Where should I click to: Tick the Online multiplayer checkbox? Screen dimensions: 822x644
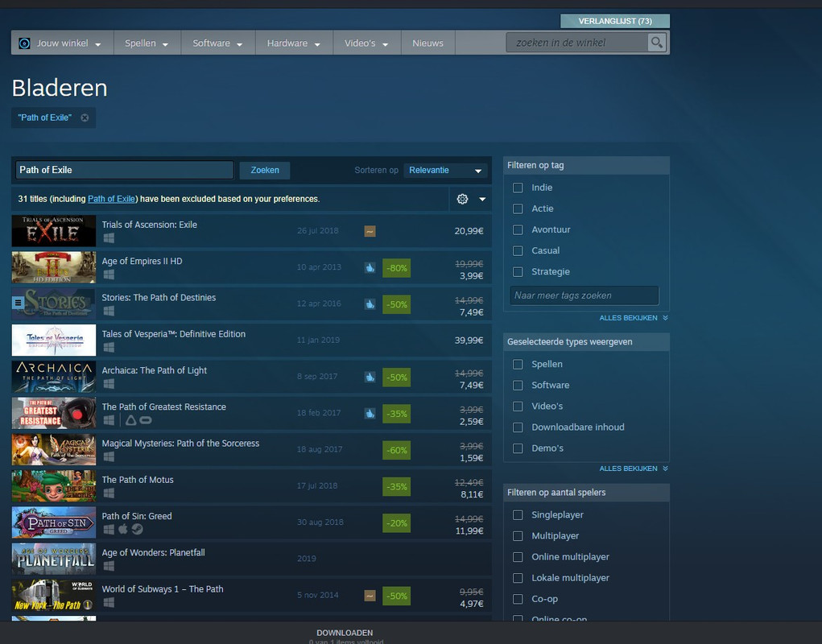(x=518, y=557)
